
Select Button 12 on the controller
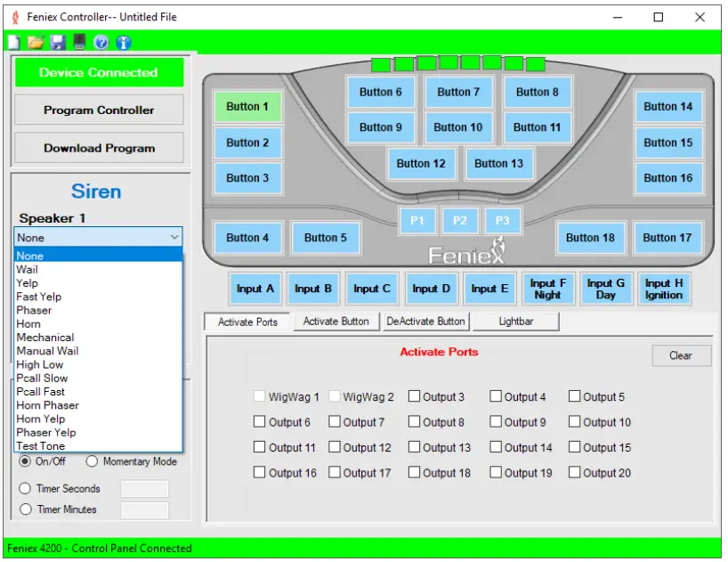[x=421, y=164]
